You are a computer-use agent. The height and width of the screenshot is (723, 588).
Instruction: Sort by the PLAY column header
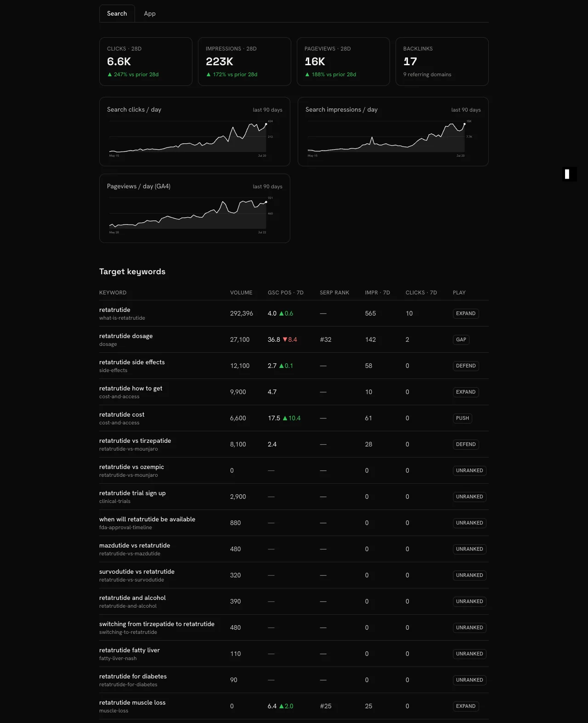pos(459,293)
